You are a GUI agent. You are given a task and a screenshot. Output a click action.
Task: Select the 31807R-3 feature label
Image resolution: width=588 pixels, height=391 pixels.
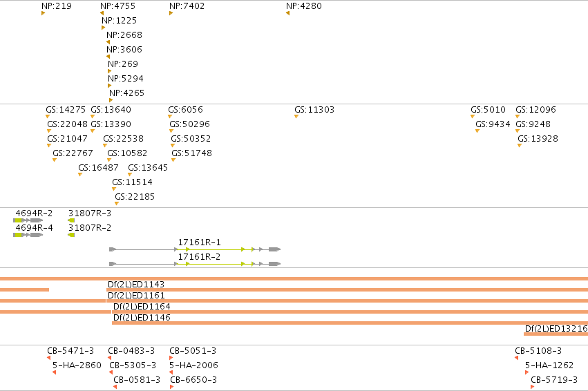[x=90, y=213]
